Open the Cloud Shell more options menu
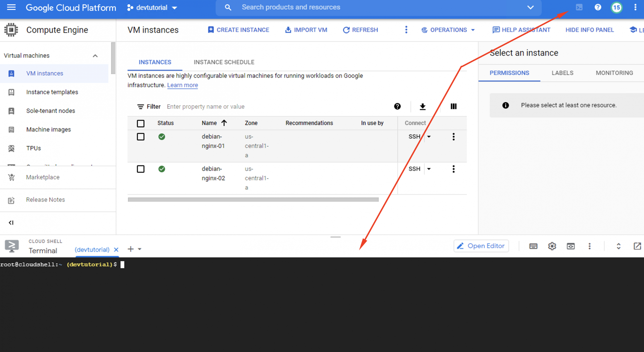Image resolution: width=644 pixels, height=352 pixels. [x=589, y=246]
